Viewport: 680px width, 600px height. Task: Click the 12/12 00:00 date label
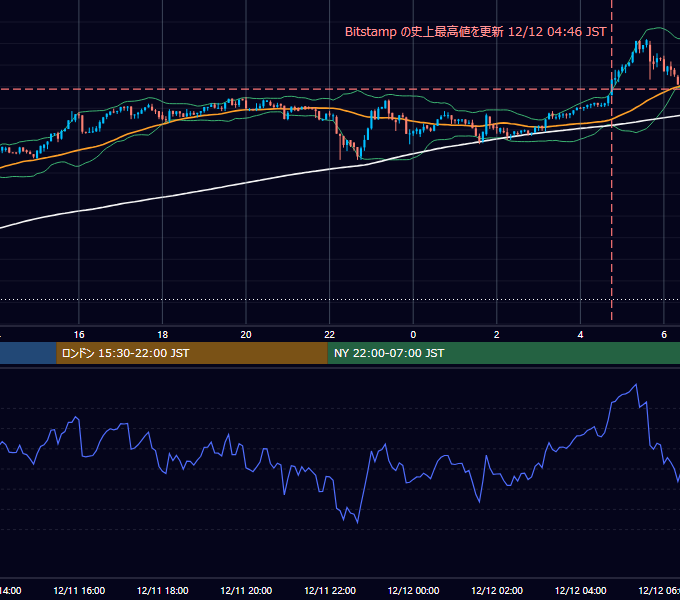413,590
